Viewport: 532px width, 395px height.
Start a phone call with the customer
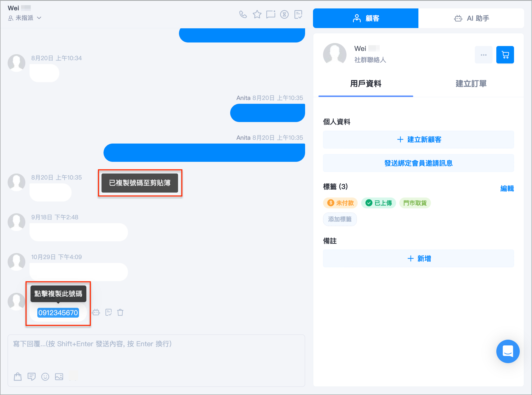coord(243,14)
